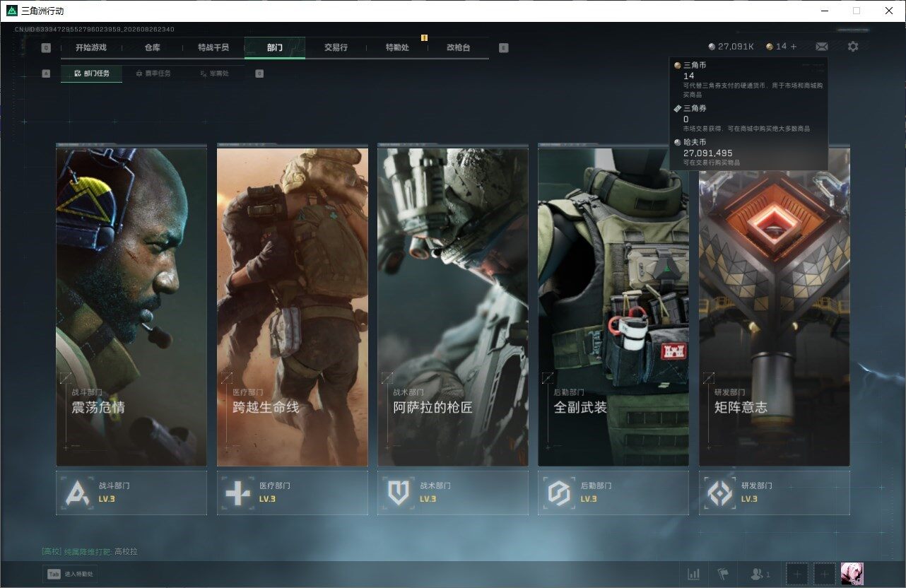
Task: Select the 赛季任务 sub-tab
Action: pyautogui.click(x=153, y=73)
